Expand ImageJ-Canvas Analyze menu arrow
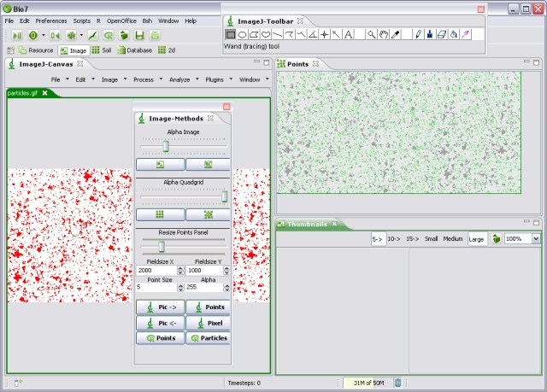 (197, 79)
